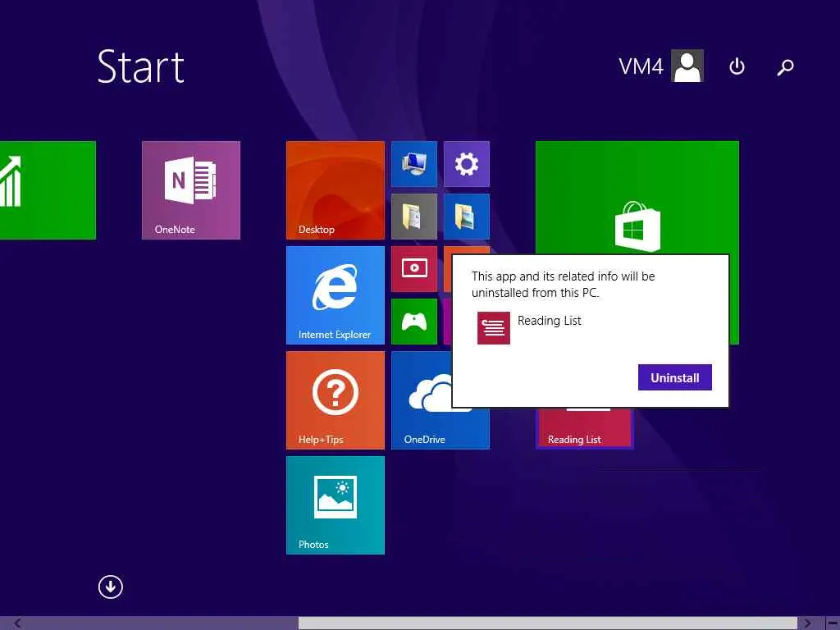Click the VM4 user name
840x630 pixels.
[641, 66]
